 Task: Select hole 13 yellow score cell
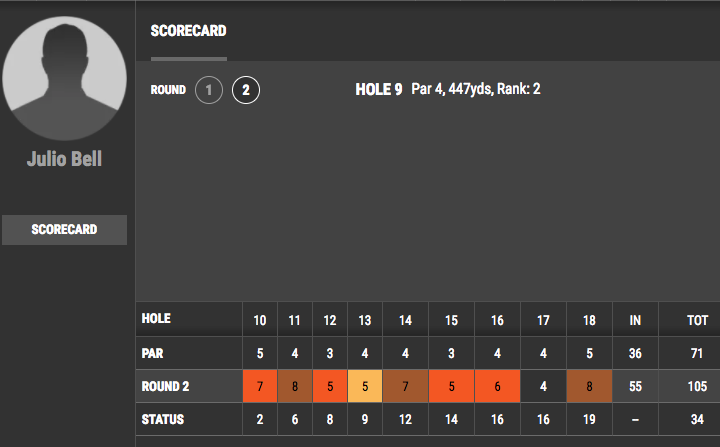(x=365, y=386)
